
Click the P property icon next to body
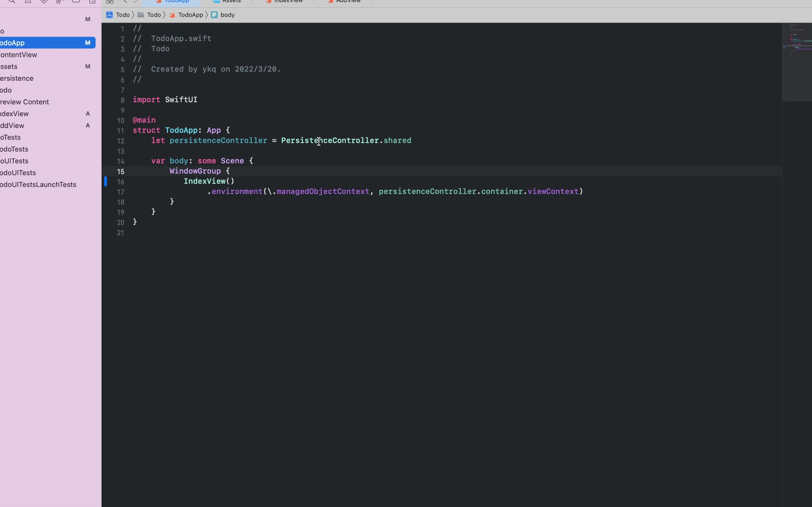pos(214,15)
